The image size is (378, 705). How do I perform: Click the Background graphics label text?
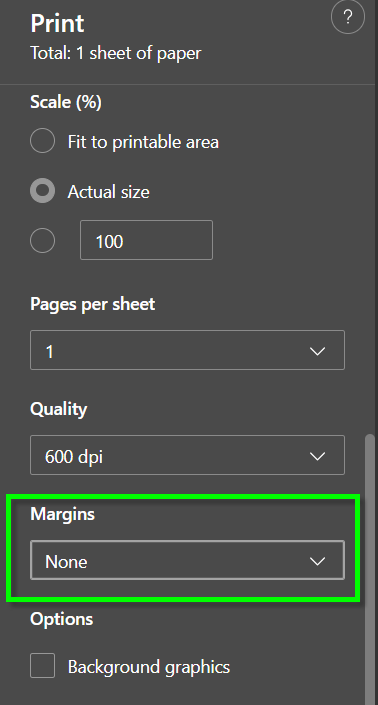point(149,667)
